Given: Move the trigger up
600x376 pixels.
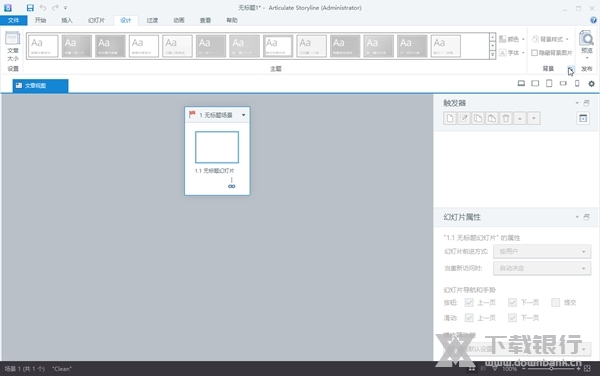Looking at the screenshot, I should [x=520, y=118].
